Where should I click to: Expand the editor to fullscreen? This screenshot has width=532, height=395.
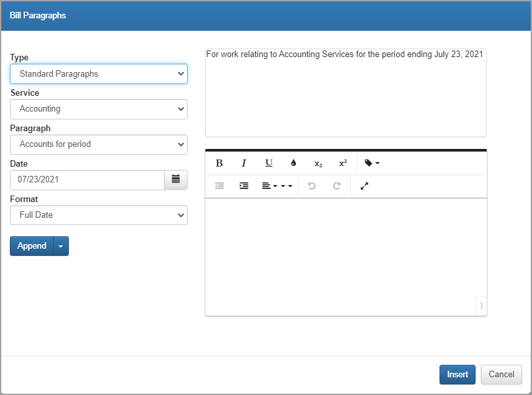point(364,186)
